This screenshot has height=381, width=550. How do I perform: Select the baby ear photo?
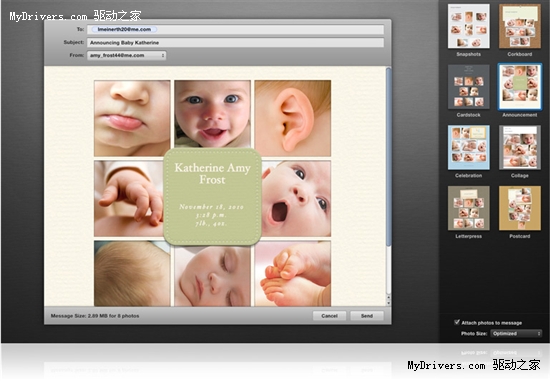(x=293, y=118)
